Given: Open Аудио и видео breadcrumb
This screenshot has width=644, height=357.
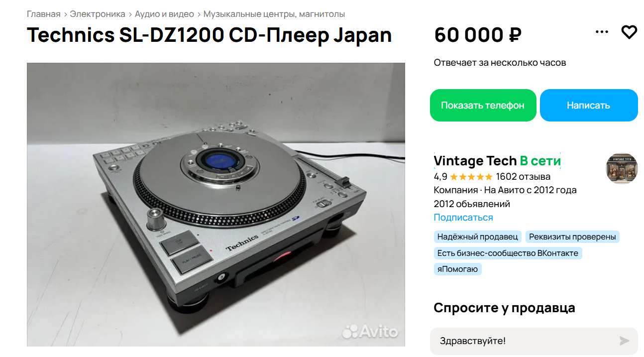Looking at the screenshot, I should [164, 14].
